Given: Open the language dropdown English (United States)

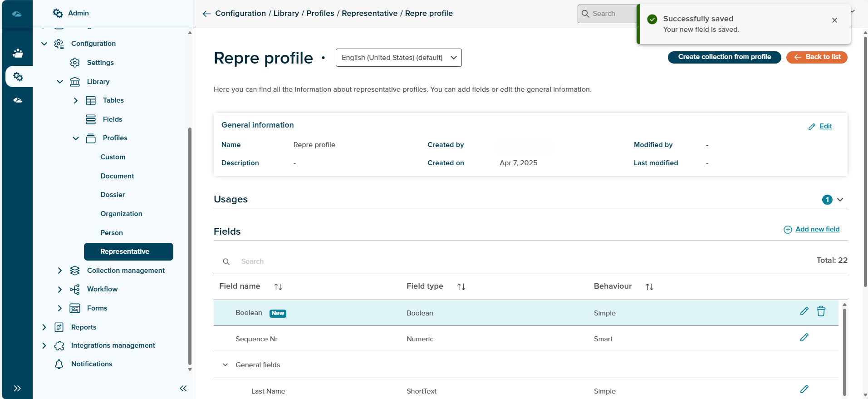Looking at the screenshot, I should point(399,58).
